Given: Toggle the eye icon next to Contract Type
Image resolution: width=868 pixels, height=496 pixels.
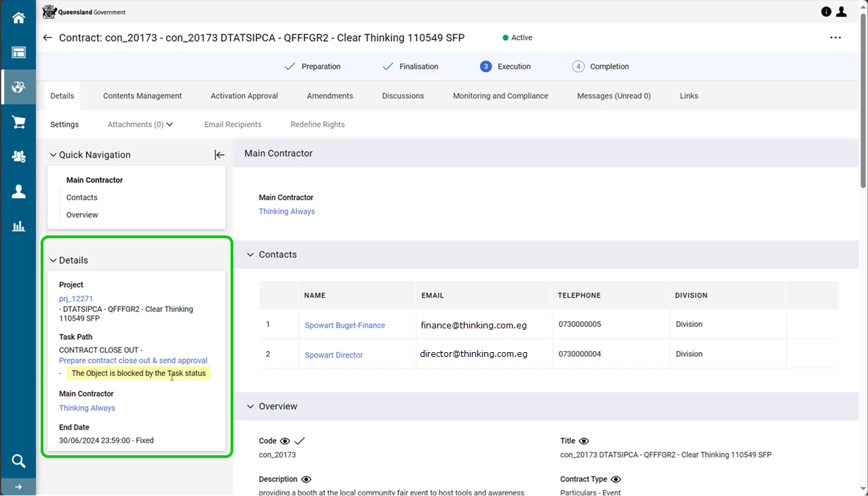Looking at the screenshot, I should (x=616, y=479).
